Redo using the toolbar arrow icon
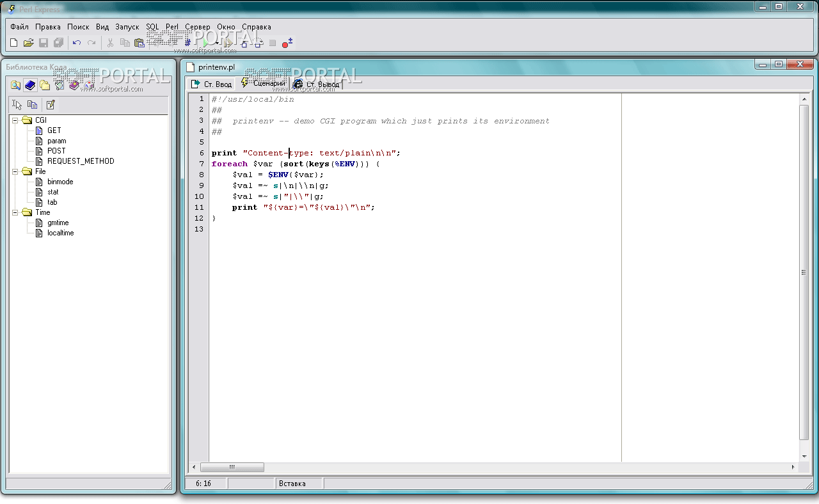 (91, 43)
